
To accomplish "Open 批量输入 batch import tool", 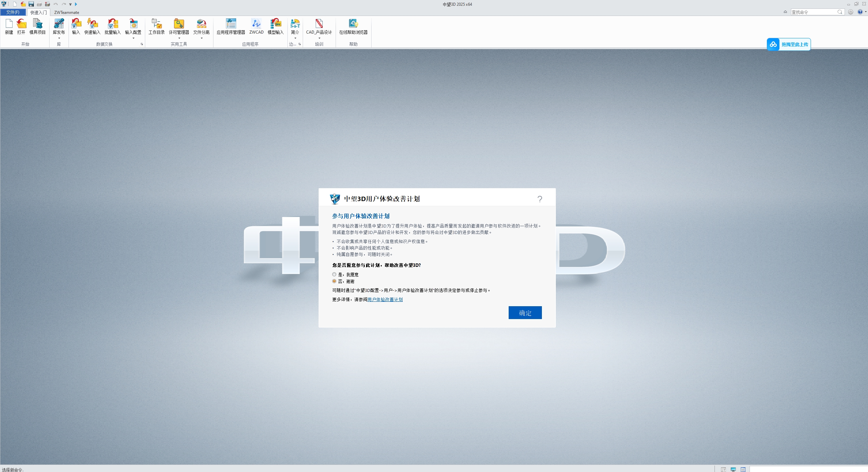I will coord(113,26).
